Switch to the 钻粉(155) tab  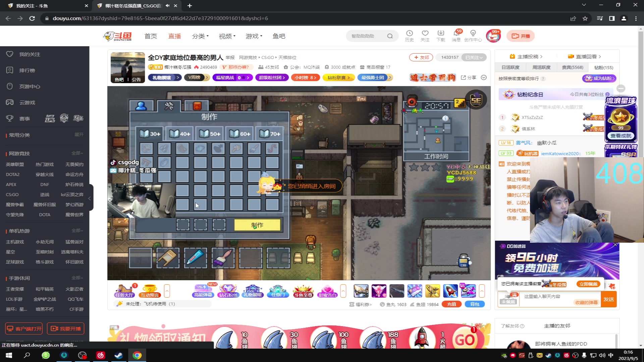coord(603,67)
